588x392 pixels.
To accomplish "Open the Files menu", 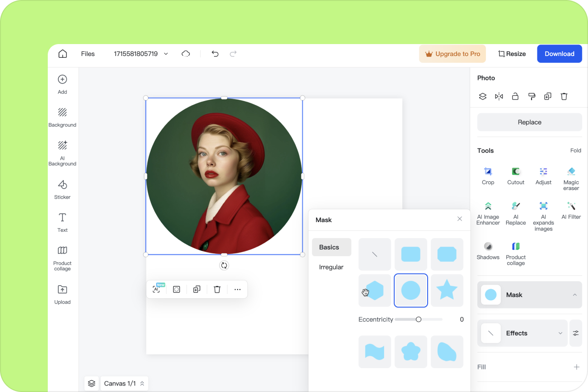I will [88, 54].
